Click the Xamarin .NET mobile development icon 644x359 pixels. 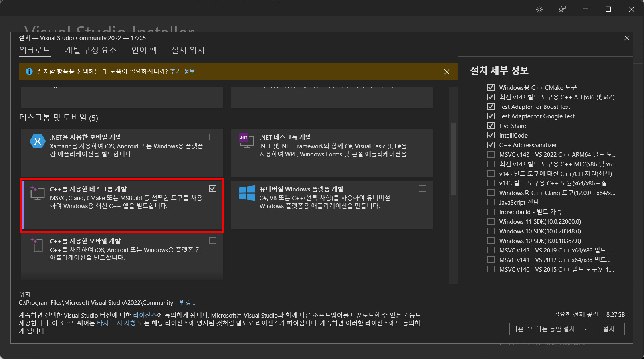[38, 141]
